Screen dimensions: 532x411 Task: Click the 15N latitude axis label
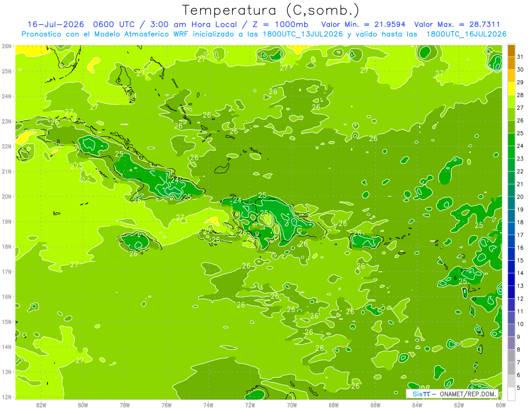click(7, 321)
